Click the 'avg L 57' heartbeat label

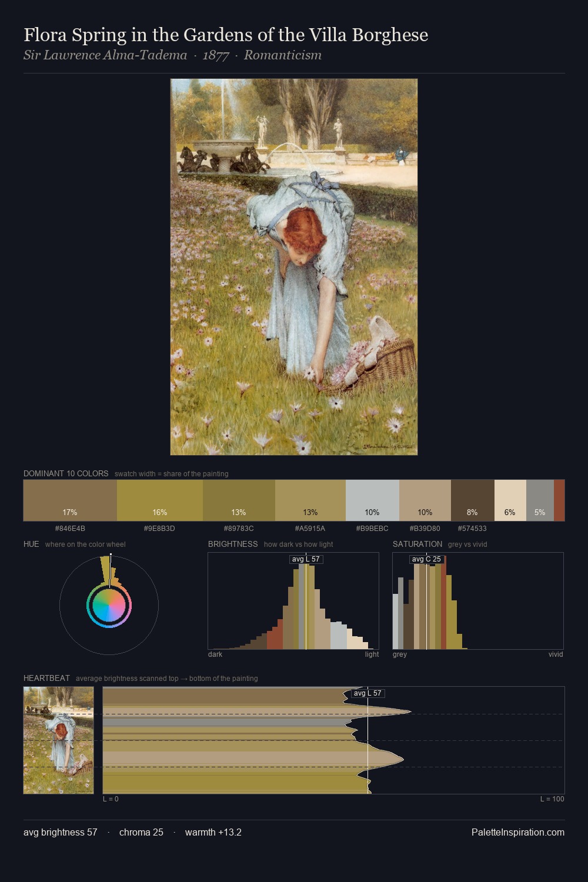point(367,693)
